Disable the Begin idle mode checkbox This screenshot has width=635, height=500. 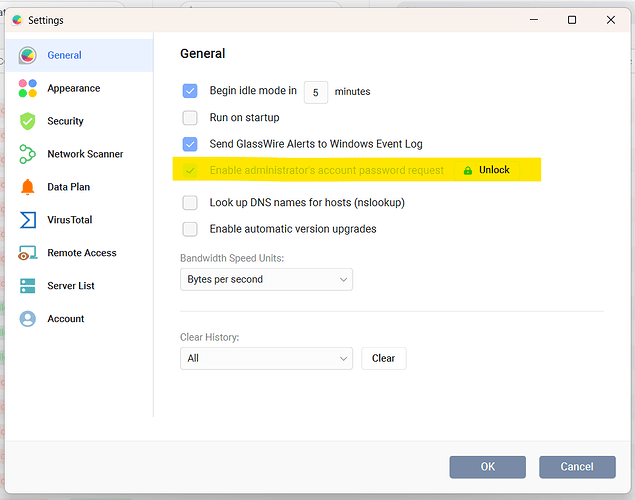pyautogui.click(x=190, y=91)
